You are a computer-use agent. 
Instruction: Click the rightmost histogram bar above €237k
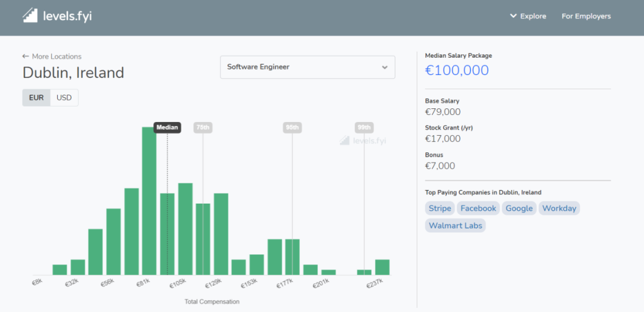(x=382, y=267)
